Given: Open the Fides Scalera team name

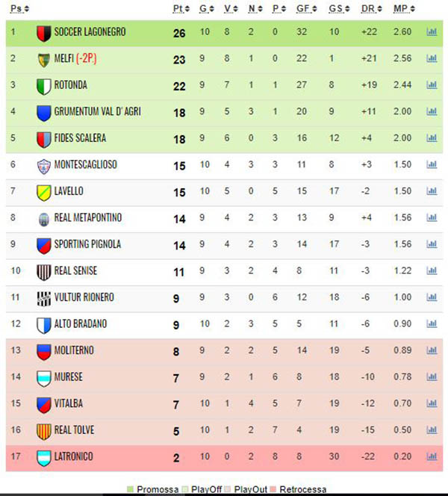Looking at the screenshot, I should [80, 138].
